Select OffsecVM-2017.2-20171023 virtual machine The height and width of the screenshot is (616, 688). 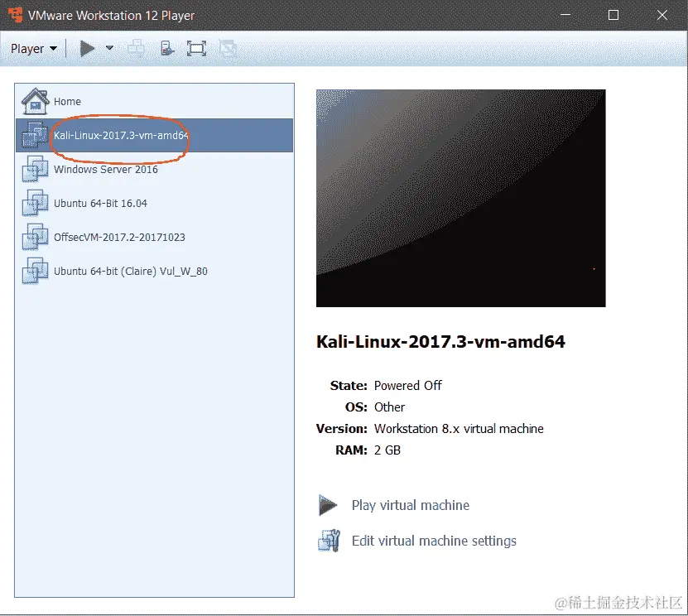pos(155,238)
